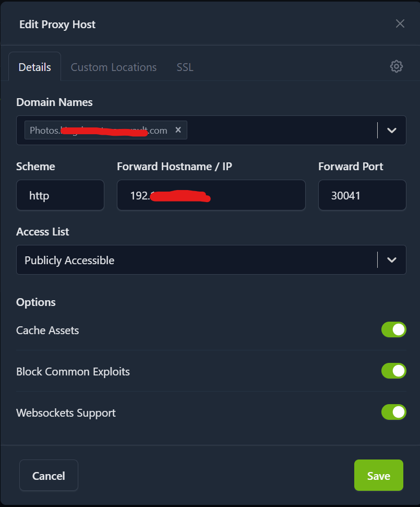Close the Edit Proxy Host dialog
The width and height of the screenshot is (420, 507).
(x=400, y=23)
